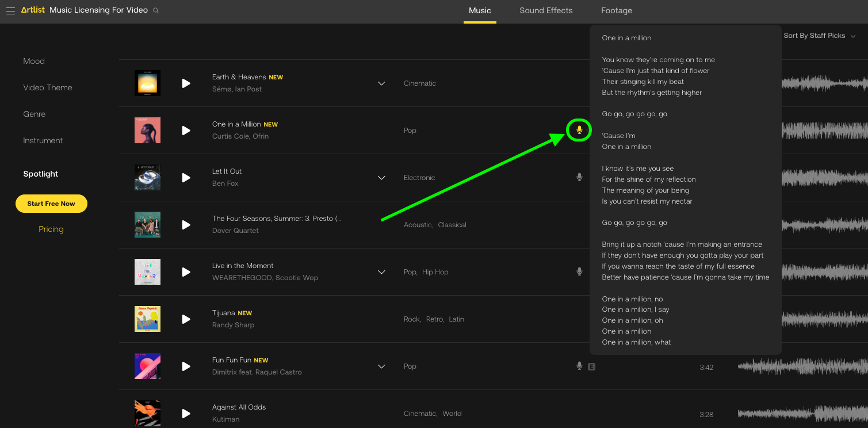Expand versions of Live in the Moment

click(x=381, y=272)
